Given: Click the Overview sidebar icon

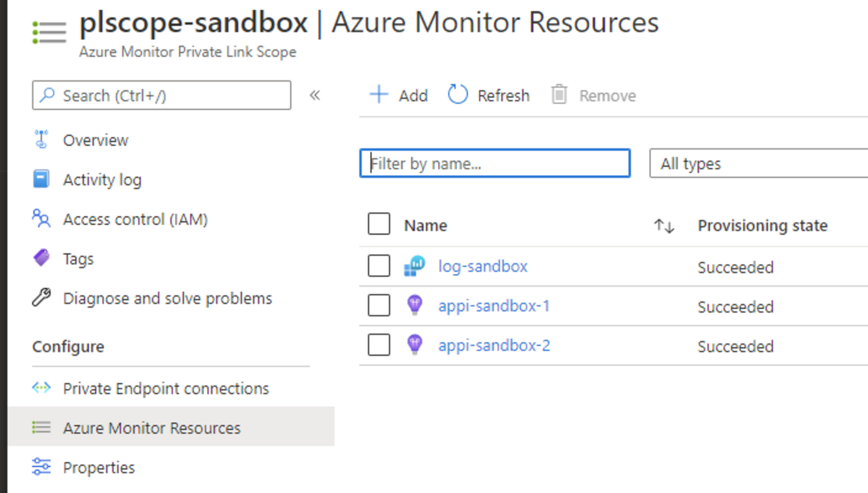Looking at the screenshot, I should tap(41, 140).
